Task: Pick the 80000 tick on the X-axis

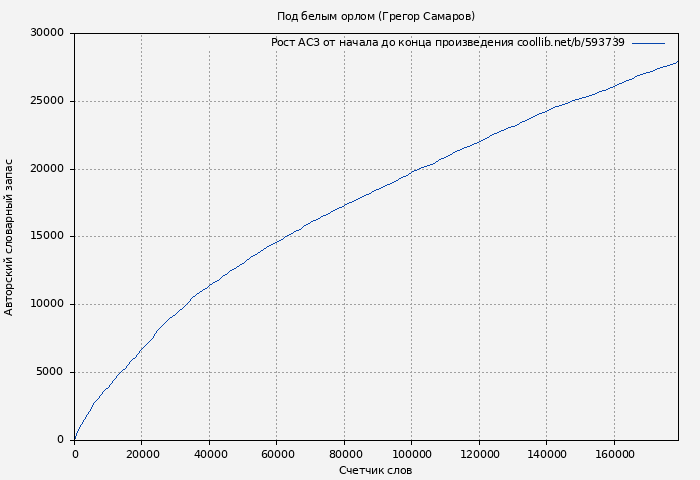Action: point(344,453)
